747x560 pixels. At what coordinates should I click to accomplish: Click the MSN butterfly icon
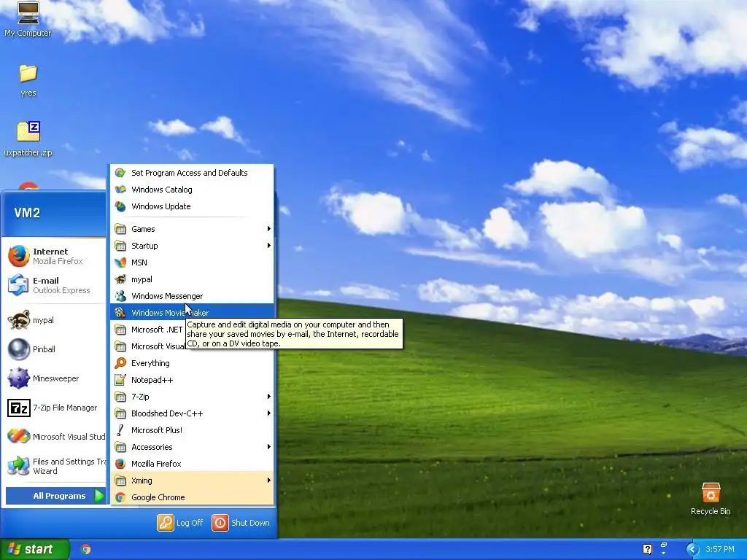coord(120,262)
